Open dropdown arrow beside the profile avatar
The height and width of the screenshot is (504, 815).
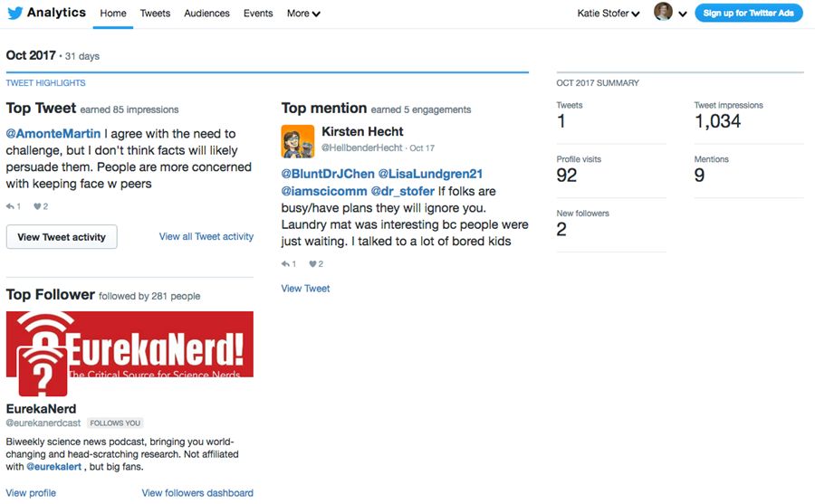683,14
